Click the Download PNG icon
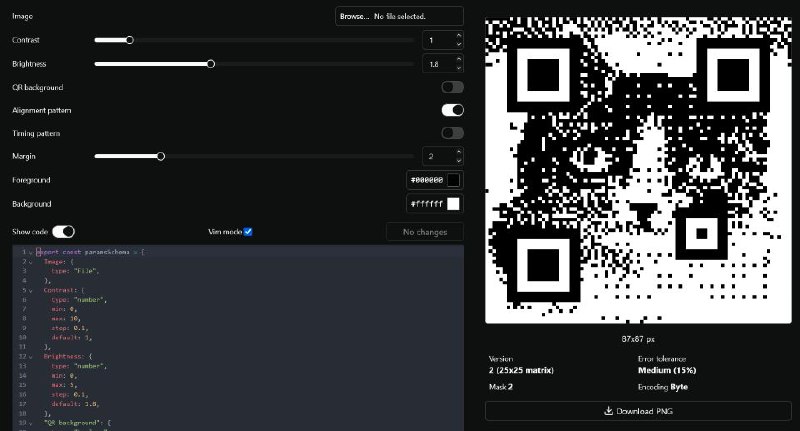Screen dimensions: 800x431 [609, 410]
